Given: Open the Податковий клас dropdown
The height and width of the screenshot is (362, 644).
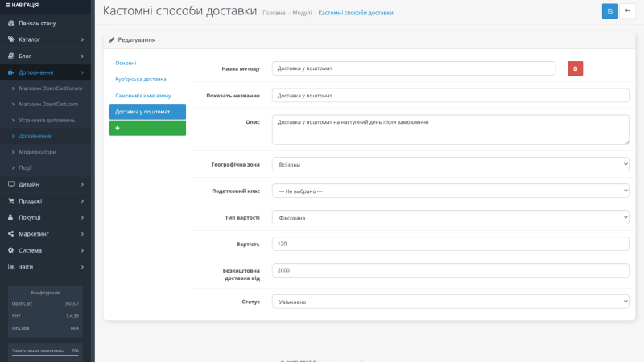Looking at the screenshot, I should click(450, 191).
